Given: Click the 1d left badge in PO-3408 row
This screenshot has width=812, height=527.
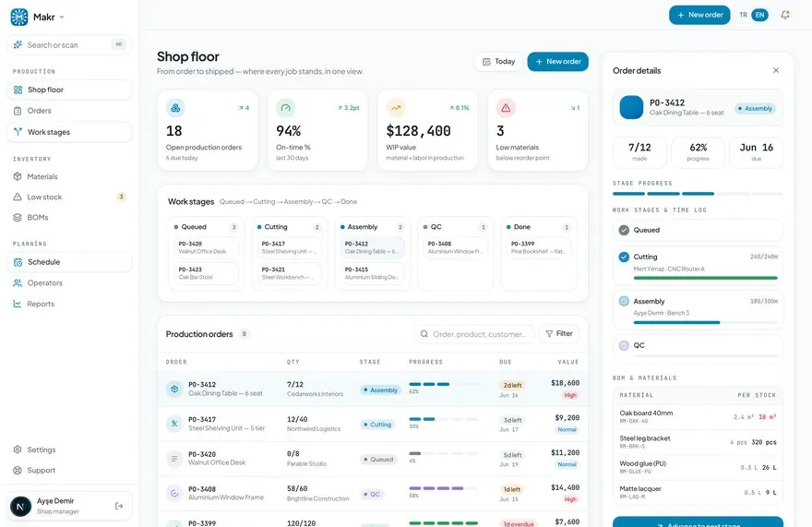Looking at the screenshot, I should pos(512,490).
